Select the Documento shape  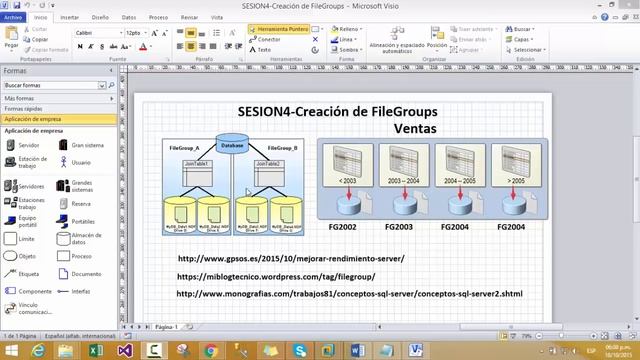click(x=80, y=274)
